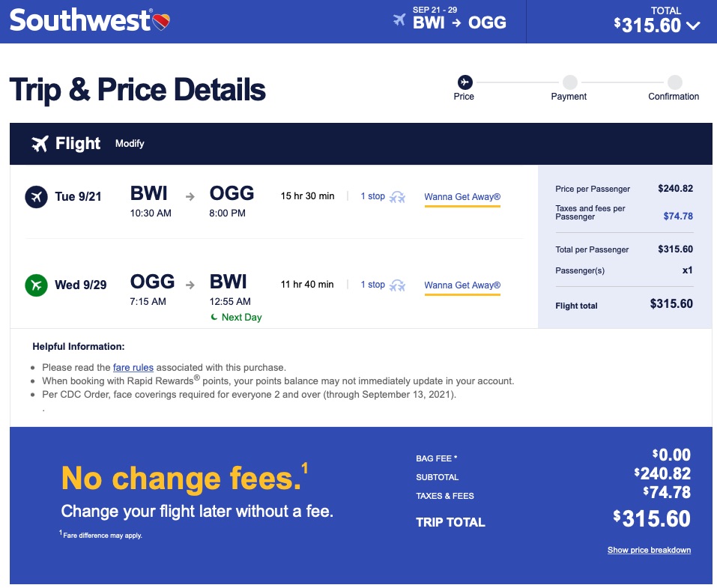Click the Price step airplane icon

(464, 82)
